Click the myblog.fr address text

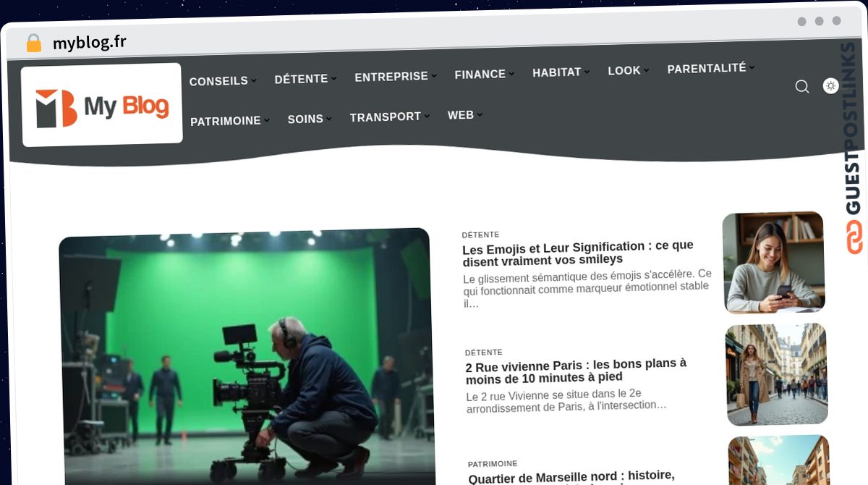click(x=90, y=43)
